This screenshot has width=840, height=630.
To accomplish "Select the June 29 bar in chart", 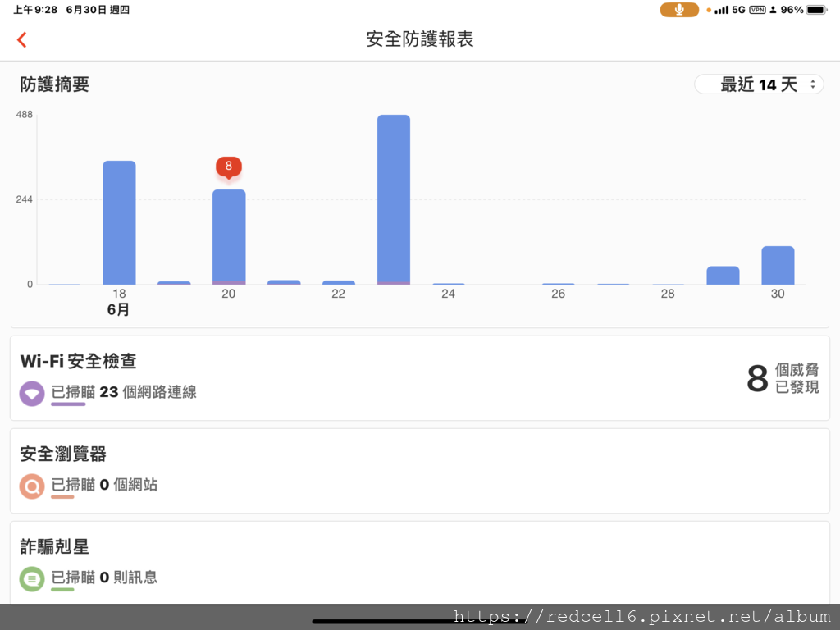I will (x=723, y=276).
